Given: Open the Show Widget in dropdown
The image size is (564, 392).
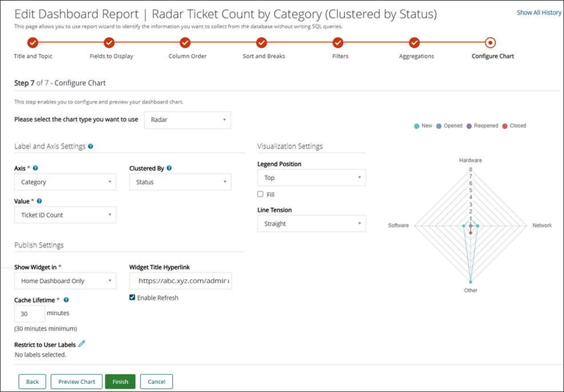Looking at the screenshot, I should (x=65, y=281).
